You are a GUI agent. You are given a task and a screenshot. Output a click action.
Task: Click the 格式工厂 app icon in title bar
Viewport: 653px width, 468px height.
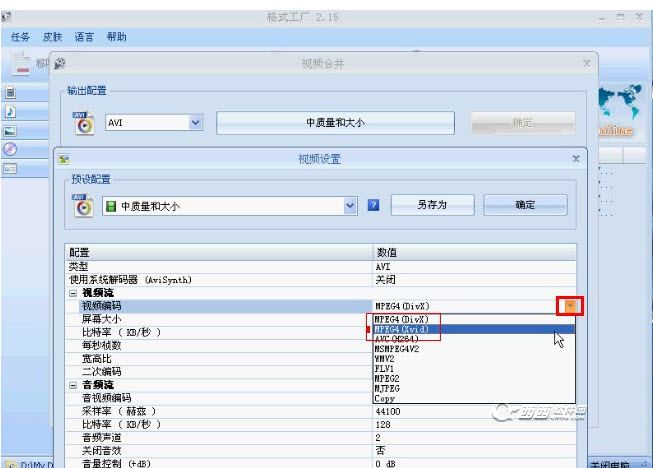[6, 17]
